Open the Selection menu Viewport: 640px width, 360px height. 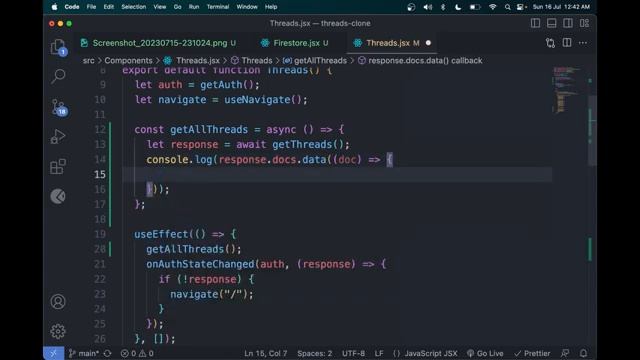(133, 7)
